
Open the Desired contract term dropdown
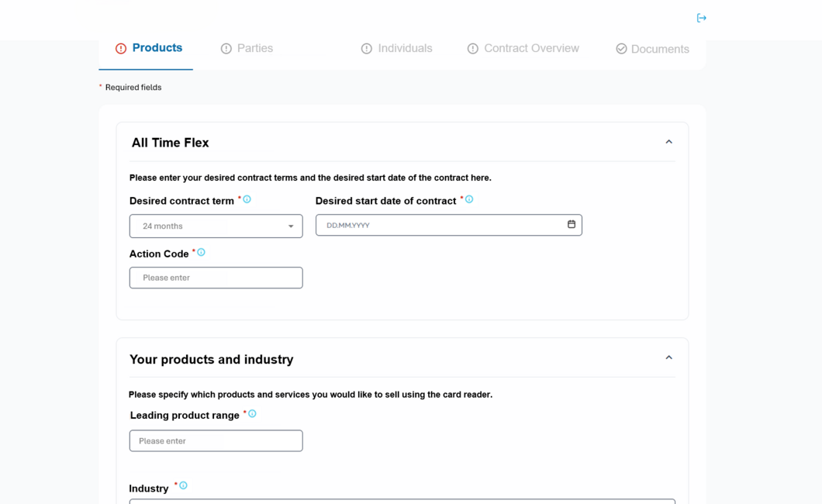[216, 226]
